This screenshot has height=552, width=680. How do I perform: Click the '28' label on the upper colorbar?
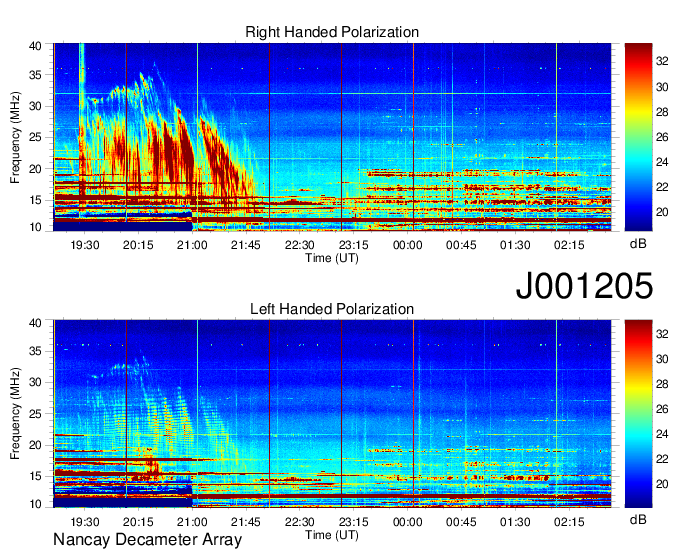(x=662, y=112)
